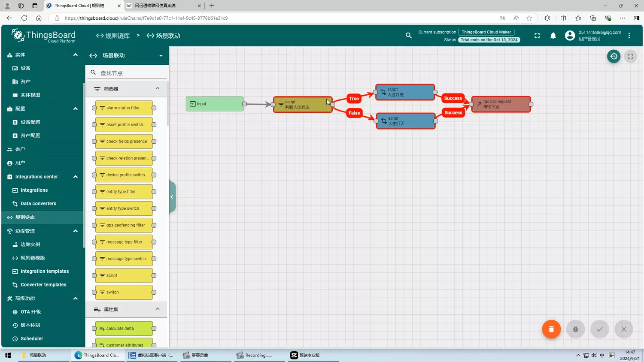This screenshot has width=644, height=362.
Task: Open the three-dot user menu
Action: coord(629,36)
